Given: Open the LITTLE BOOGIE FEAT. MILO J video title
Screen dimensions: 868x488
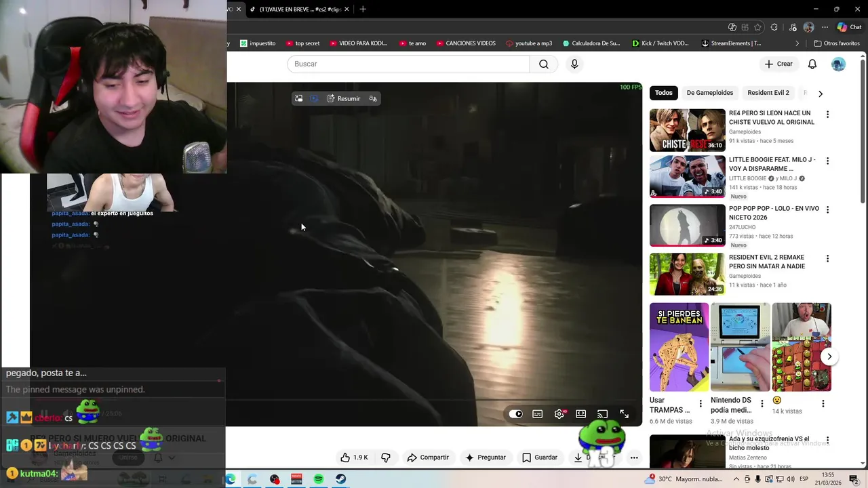Looking at the screenshot, I should point(772,164).
